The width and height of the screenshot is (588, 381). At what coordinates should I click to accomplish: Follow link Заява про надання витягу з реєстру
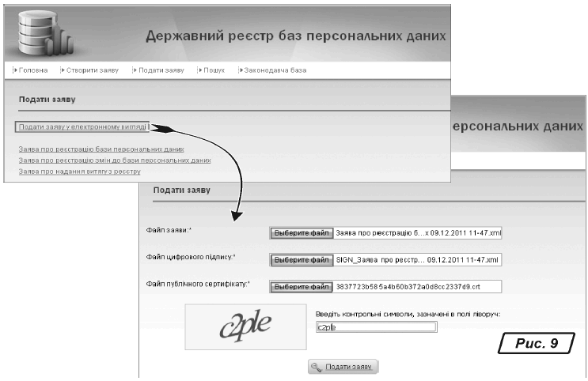pyautogui.click(x=79, y=171)
